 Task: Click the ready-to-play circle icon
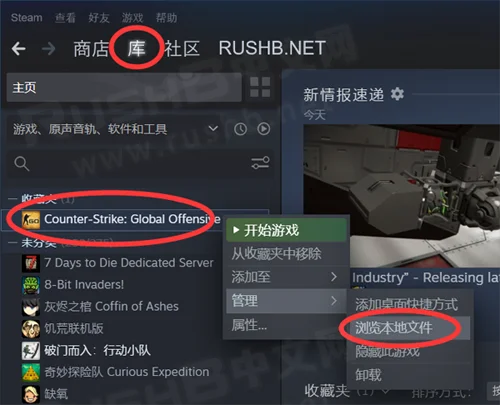[263, 129]
